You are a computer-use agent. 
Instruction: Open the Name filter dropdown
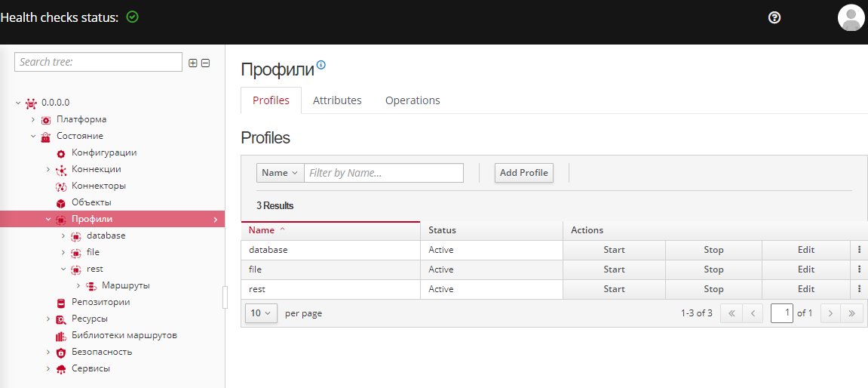coord(280,173)
